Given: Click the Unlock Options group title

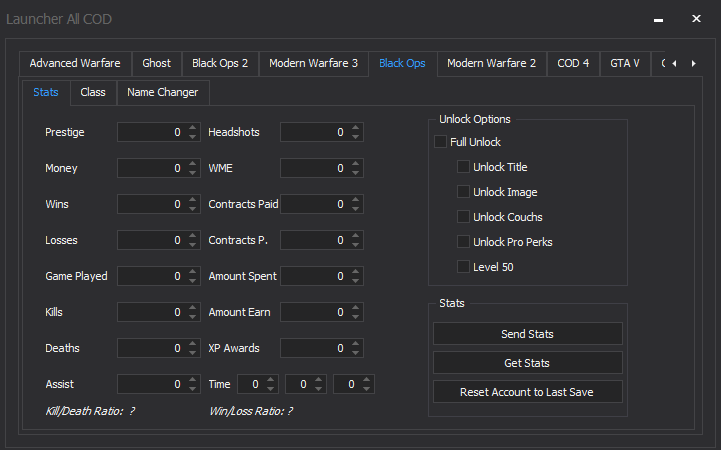Looking at the screenshot, I should pos(475,119).
